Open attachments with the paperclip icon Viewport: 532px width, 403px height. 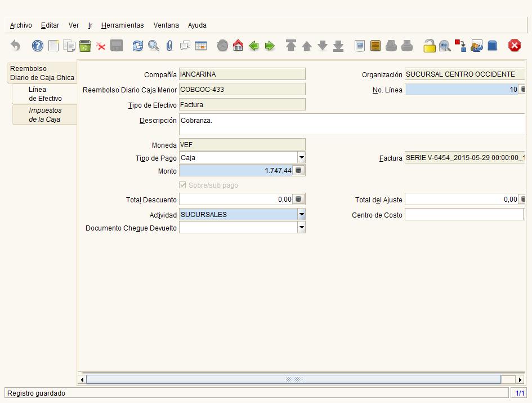click(x=169, y=46)
